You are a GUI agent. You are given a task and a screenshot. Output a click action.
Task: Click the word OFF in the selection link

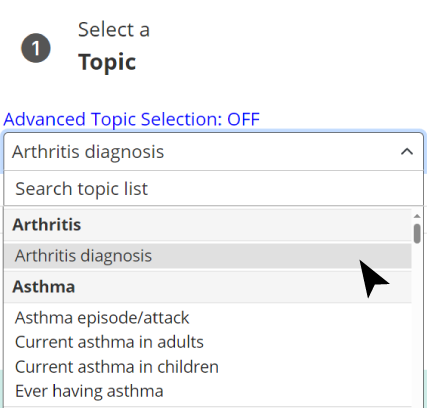pyautogui.click(x=243, y=119)
